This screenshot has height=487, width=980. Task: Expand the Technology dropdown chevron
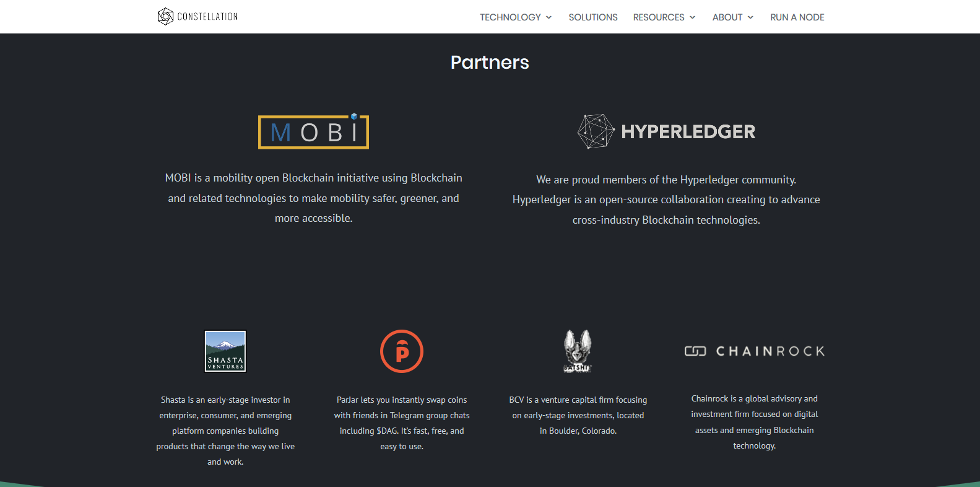(549, 17)
